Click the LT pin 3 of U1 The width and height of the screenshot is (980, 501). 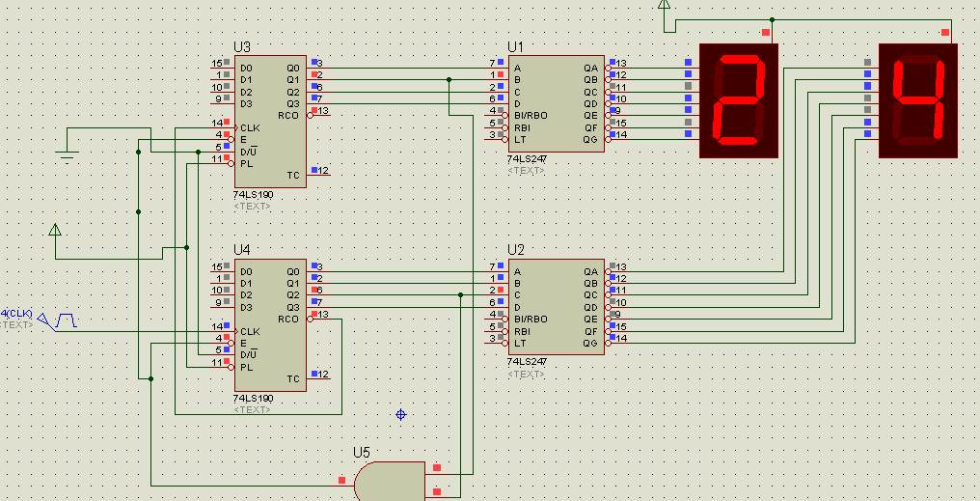click(496, 139)
